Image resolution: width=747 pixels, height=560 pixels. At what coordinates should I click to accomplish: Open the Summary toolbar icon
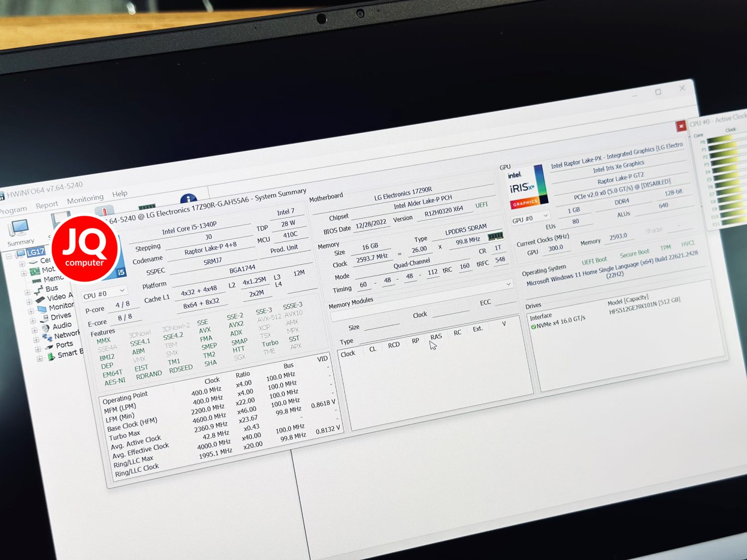(19, 228)
